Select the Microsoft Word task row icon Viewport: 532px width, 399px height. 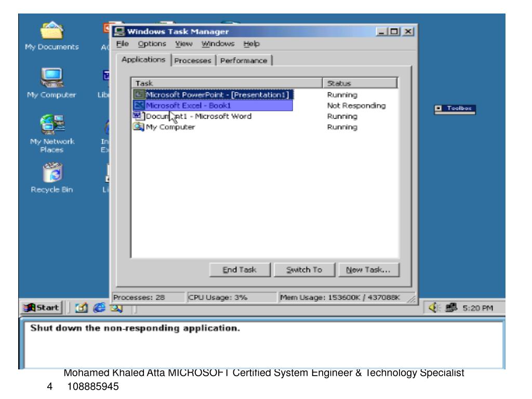tap(138, 116)
